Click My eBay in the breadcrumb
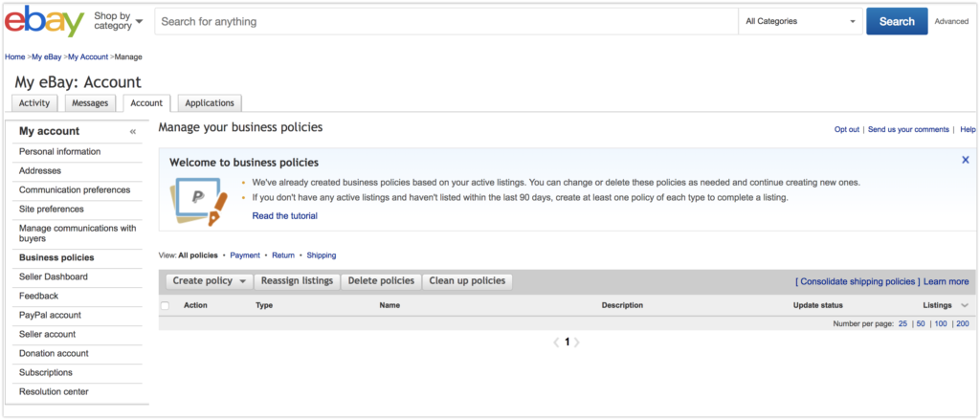 [47, 56]
